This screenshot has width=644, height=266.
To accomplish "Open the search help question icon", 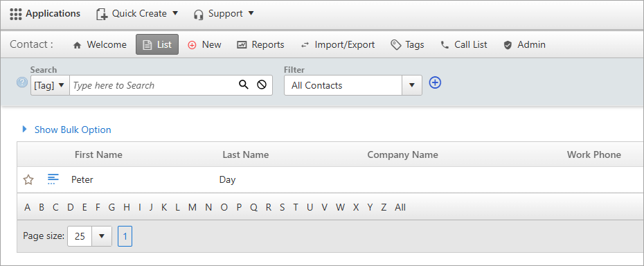I will 22,82.
